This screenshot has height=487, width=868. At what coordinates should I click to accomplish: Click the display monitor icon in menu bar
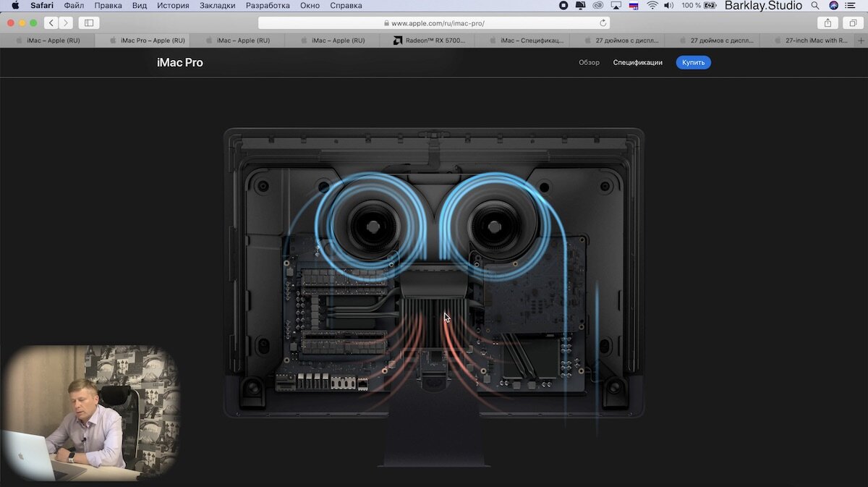click(581, 5)
